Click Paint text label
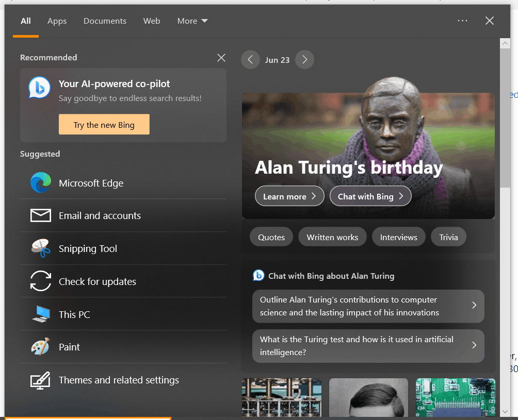 click(69, 347)
